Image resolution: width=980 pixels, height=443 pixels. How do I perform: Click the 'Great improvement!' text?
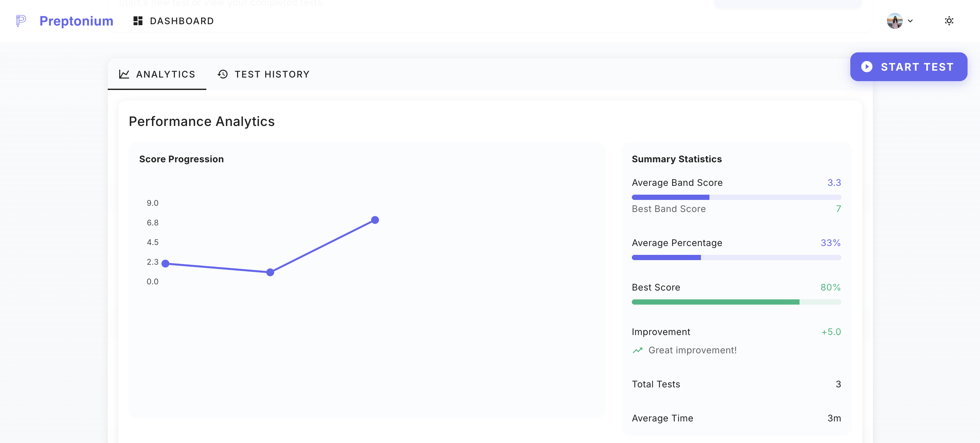click(692, 350)
